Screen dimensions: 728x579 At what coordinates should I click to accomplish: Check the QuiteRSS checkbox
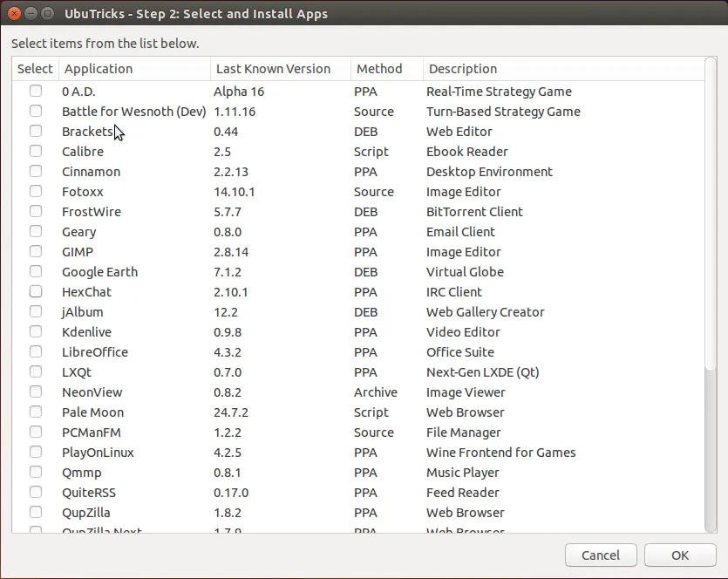(x=36, y=493)
